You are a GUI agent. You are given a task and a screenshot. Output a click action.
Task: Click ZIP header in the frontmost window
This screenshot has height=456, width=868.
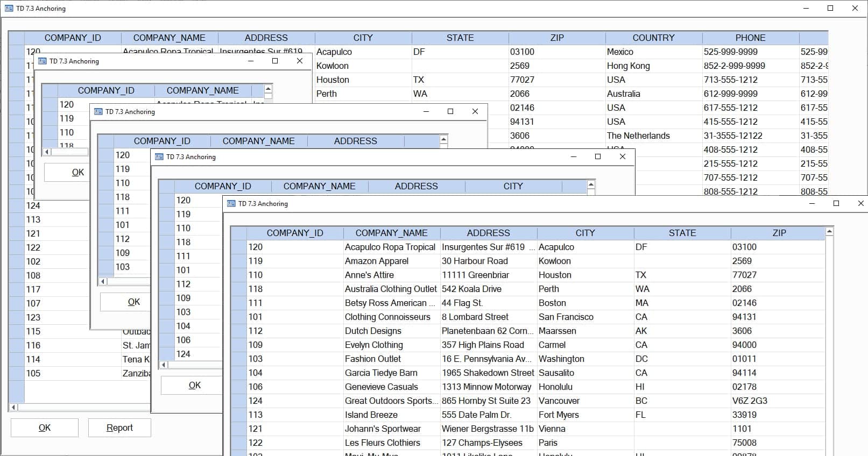[x=779, y=233]
